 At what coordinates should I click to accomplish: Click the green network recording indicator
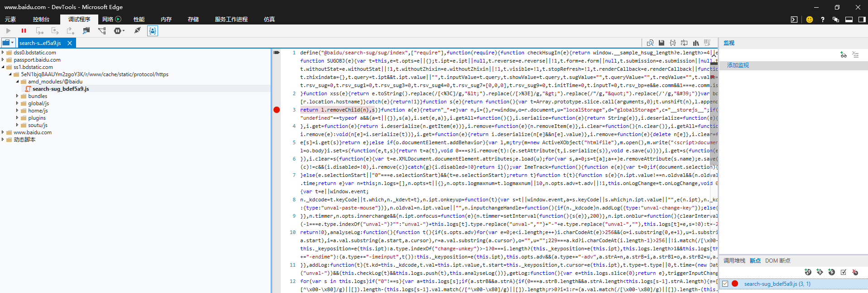118,19
